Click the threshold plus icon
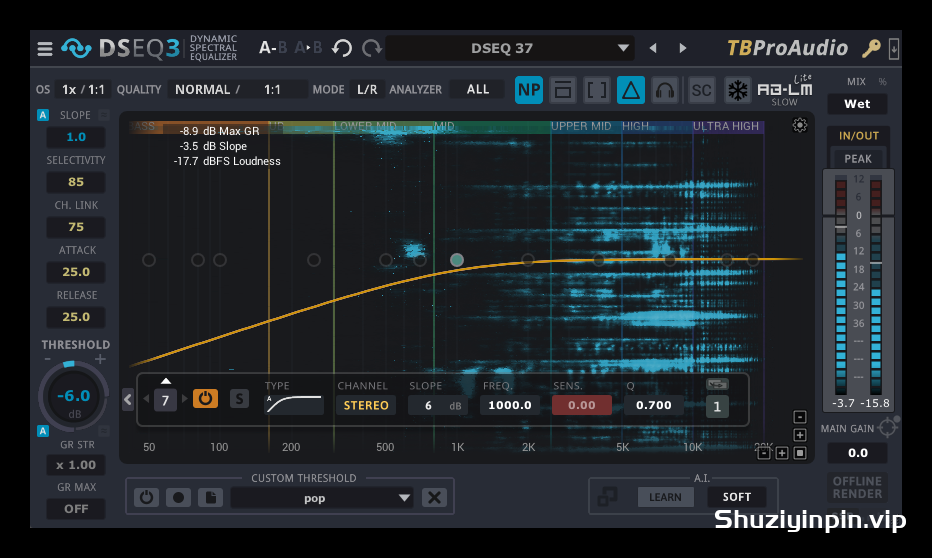This screenshot has width=932, height=558. [x=100, y=359]
